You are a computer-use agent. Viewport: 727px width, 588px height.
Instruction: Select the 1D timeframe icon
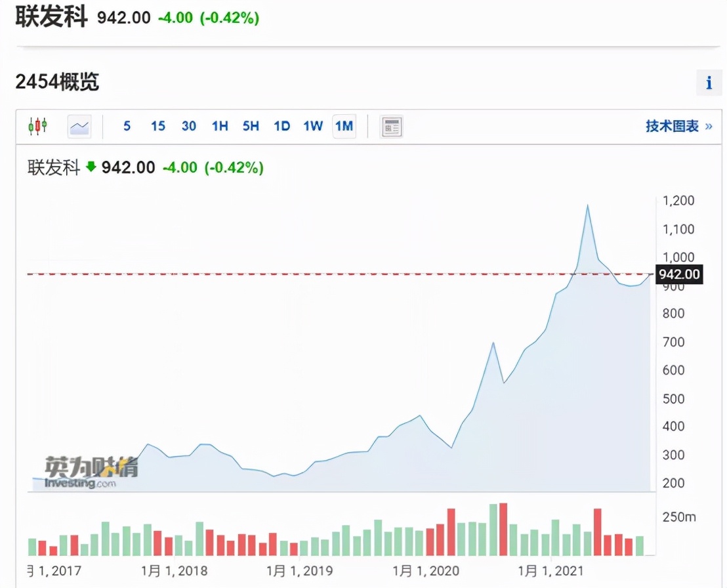[x=281, y=126]
